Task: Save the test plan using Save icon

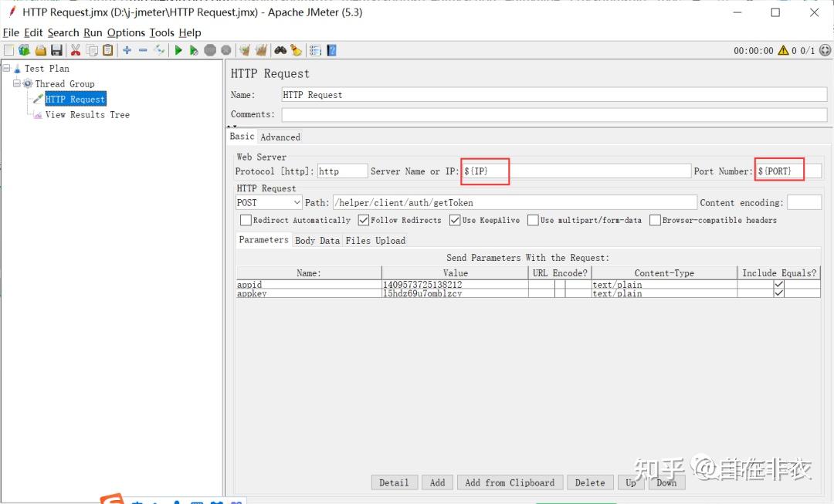Action: (56, 50)
